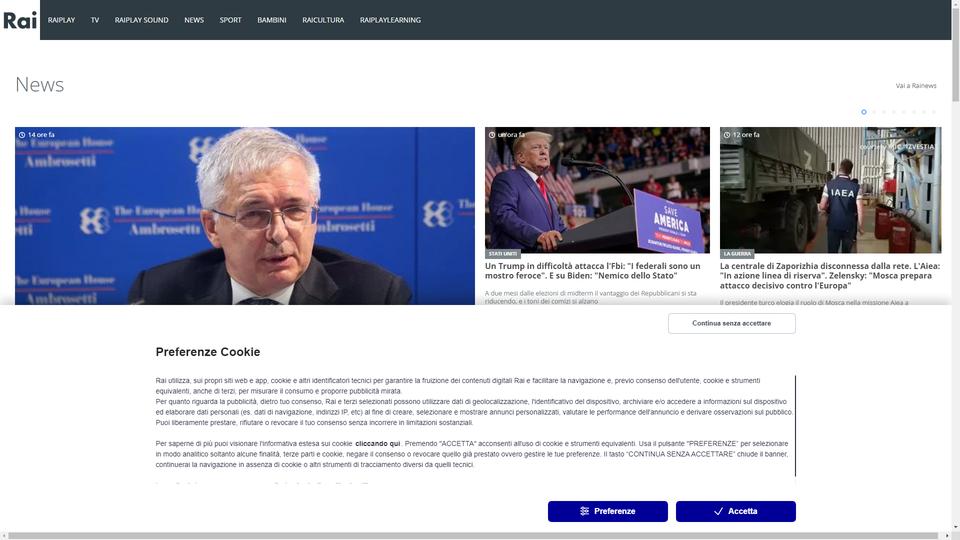Click 'Continua senza accettare' button
Viewport: 960px width, 540px height.
(732, 323)
